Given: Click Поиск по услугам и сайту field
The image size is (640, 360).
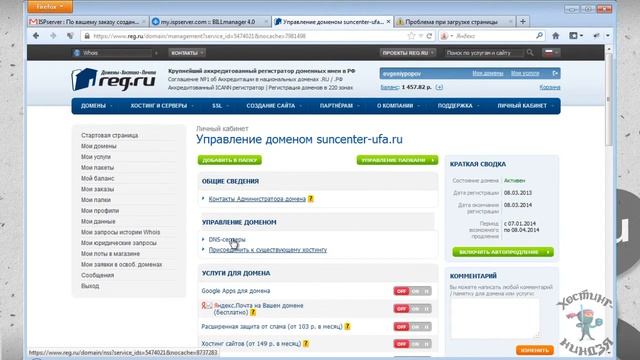Looking at the screenshot, I should [484, 53].
